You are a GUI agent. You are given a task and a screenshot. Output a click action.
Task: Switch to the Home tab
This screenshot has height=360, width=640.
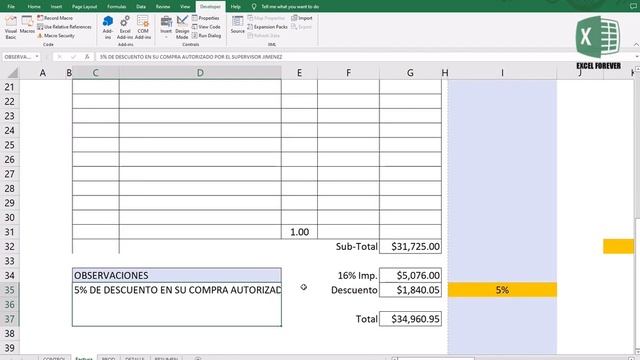click(34, 7)
